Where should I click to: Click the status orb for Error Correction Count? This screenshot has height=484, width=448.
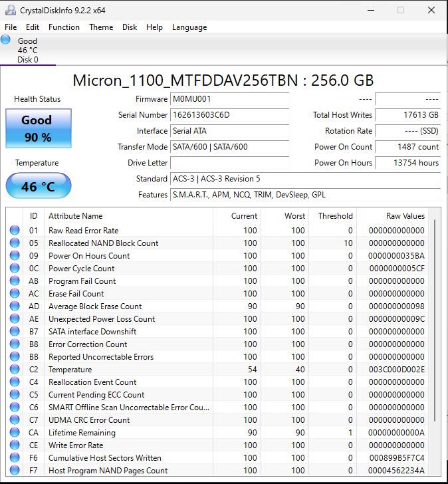tap(15, 344)
